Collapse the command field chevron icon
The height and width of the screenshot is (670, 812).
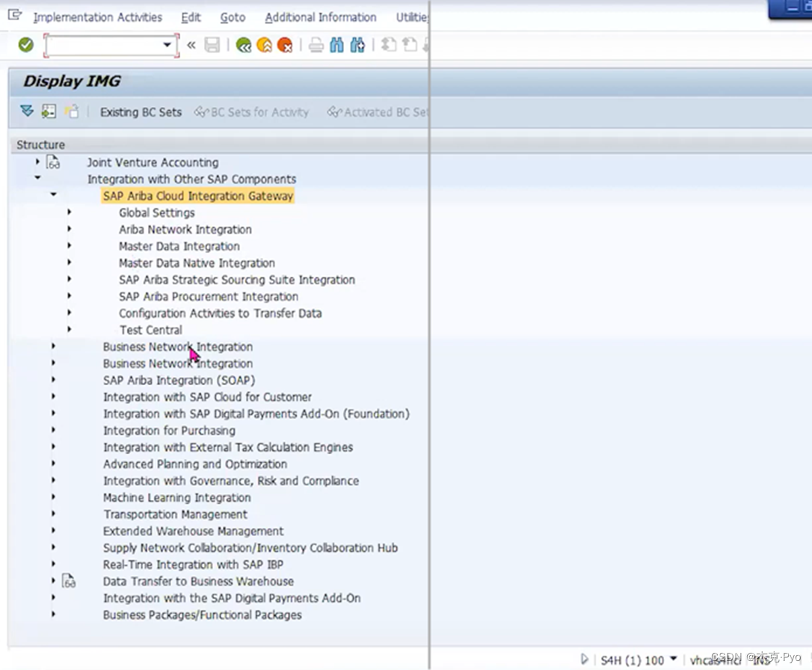pyautogui.click(x=191, y=45)
